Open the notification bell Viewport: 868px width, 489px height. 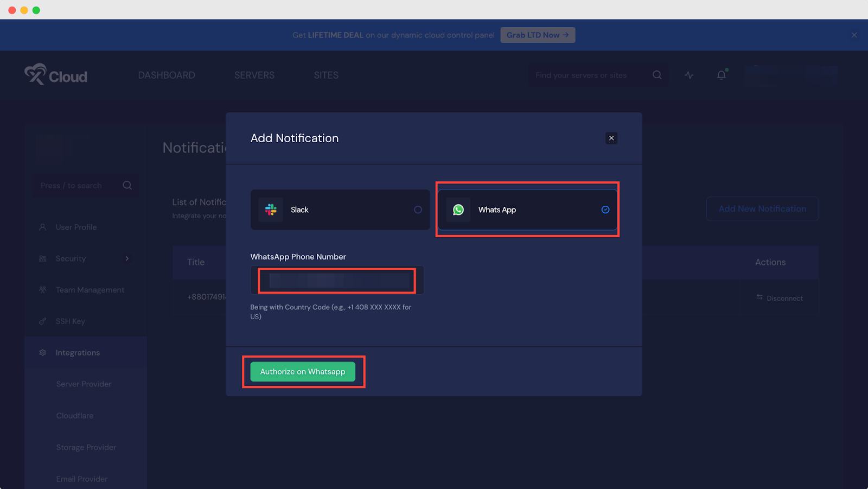[x=721, y=75]
